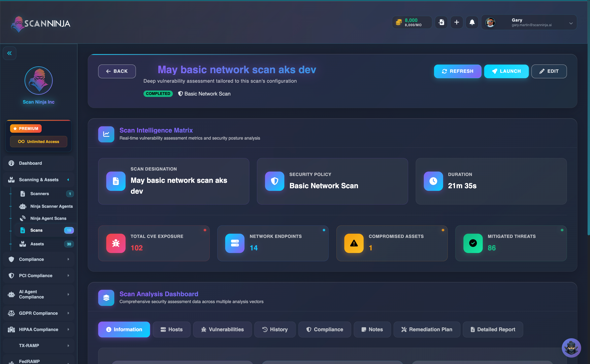Go back with the BACK button
Image resolution: width=590 pixels, height=364 pixels.
pyautogui.click(x=117, y=71)
